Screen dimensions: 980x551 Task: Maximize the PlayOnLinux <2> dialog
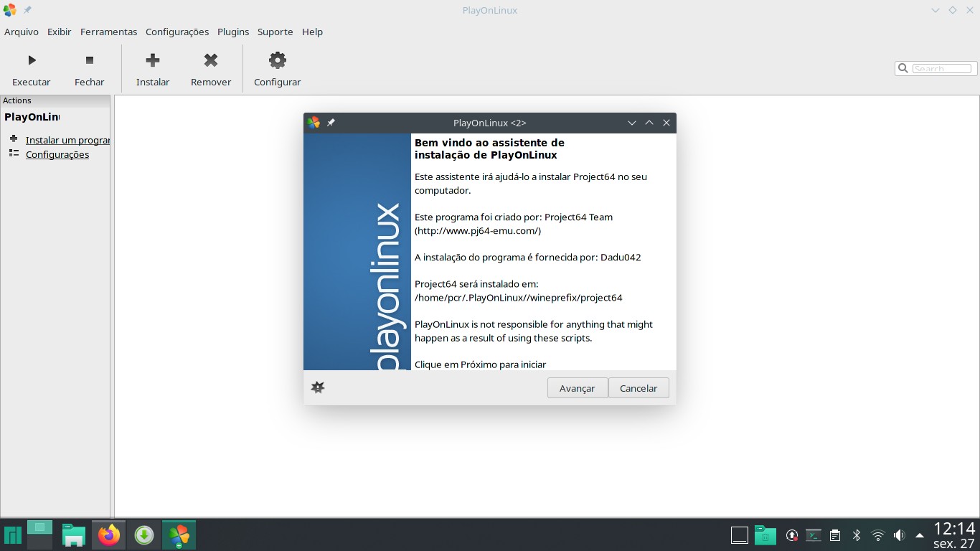click(x=649, y=123)
